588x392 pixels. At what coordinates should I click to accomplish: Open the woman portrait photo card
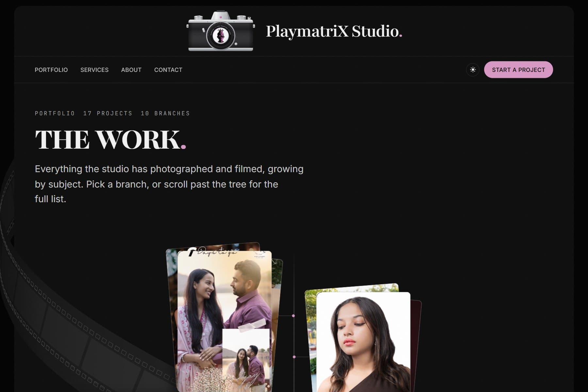(363, 342)
